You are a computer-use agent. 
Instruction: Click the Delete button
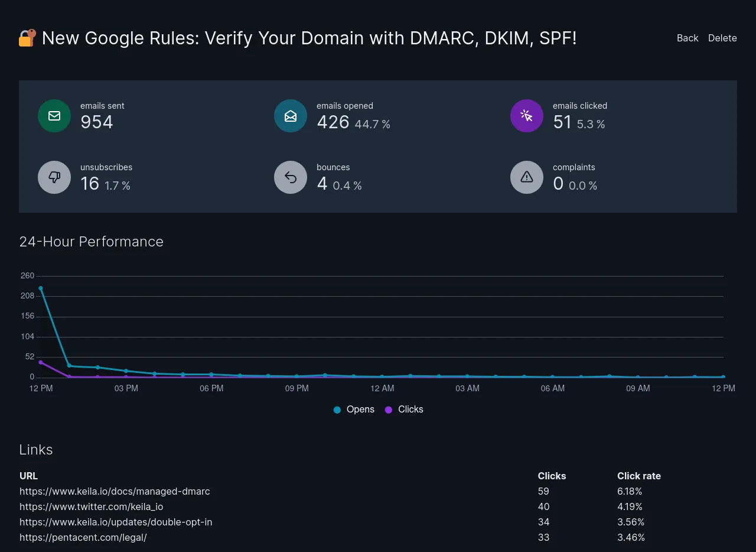(722, 38)
